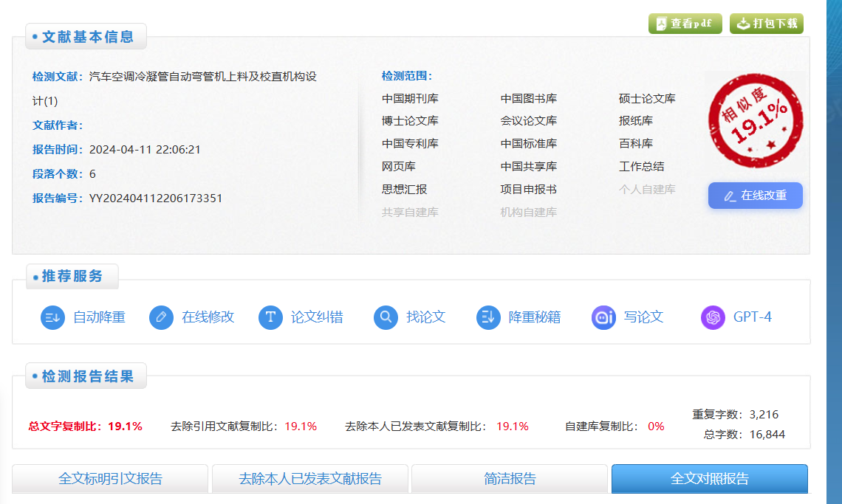
Task: Open the 找论文 text link
Action: (x=426, y=317)
